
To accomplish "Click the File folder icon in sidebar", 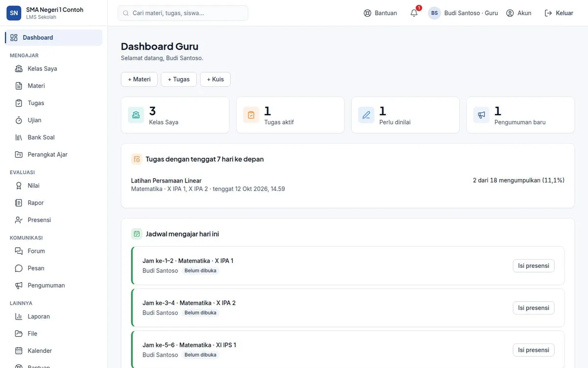I will tap(19, 334).
